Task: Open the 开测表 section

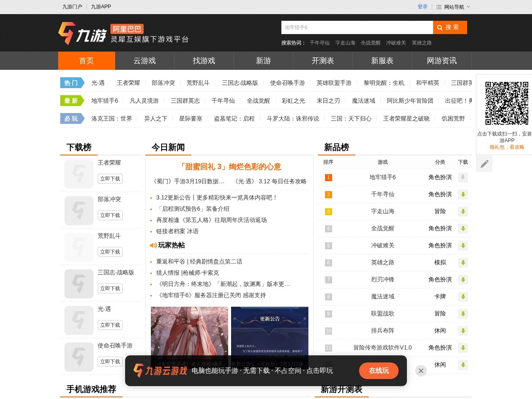Action: coord(322,61)
